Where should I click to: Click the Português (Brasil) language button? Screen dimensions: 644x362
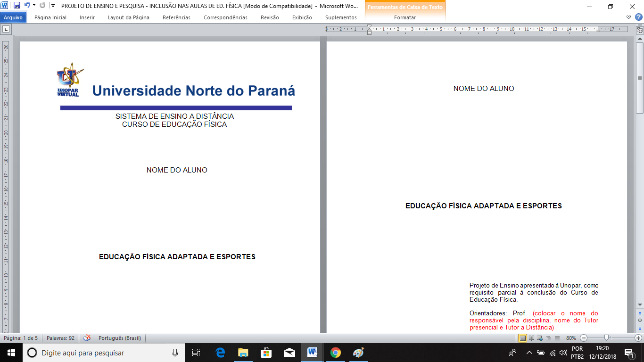click(x=119, y=338)
